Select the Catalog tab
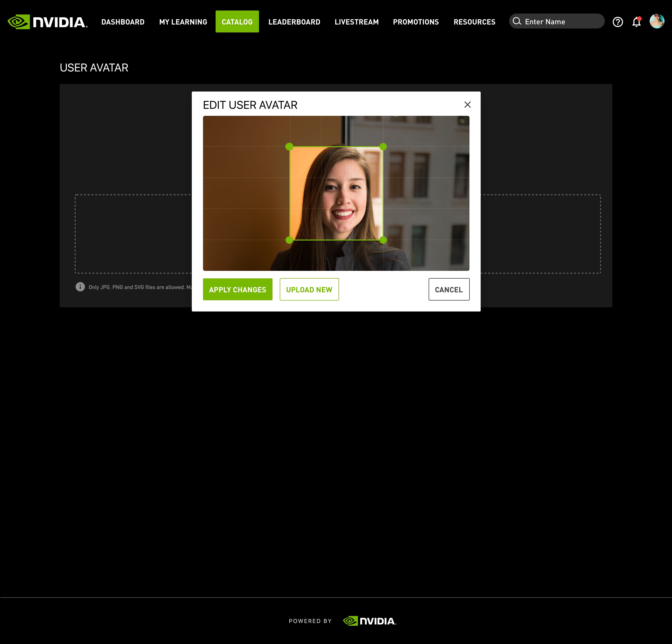The height and width of the screenshot is (644, 672). (x=237, y=22)
